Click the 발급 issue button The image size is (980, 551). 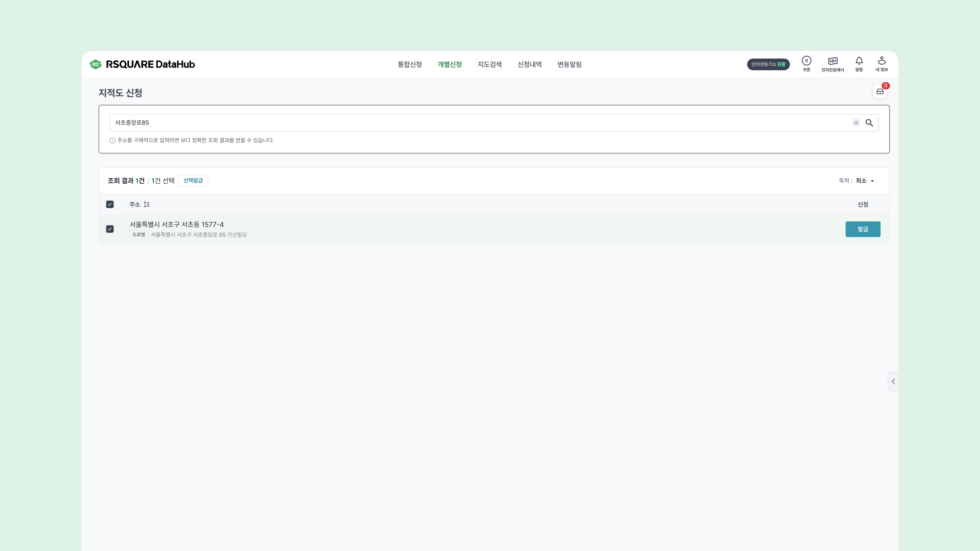pyautogui.click(x=862, y=229)
